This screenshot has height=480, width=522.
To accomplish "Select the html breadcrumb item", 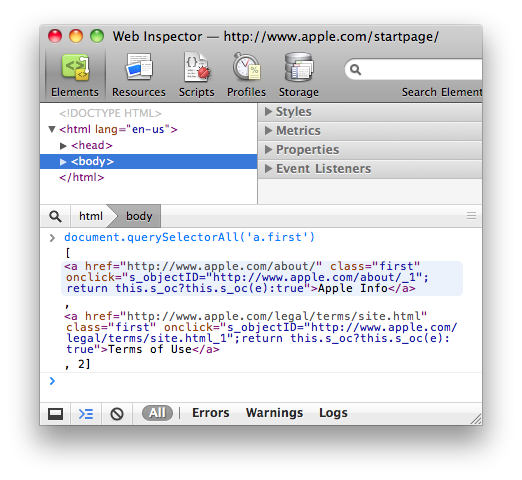I will pyautogui.click(x=91, y=216).
